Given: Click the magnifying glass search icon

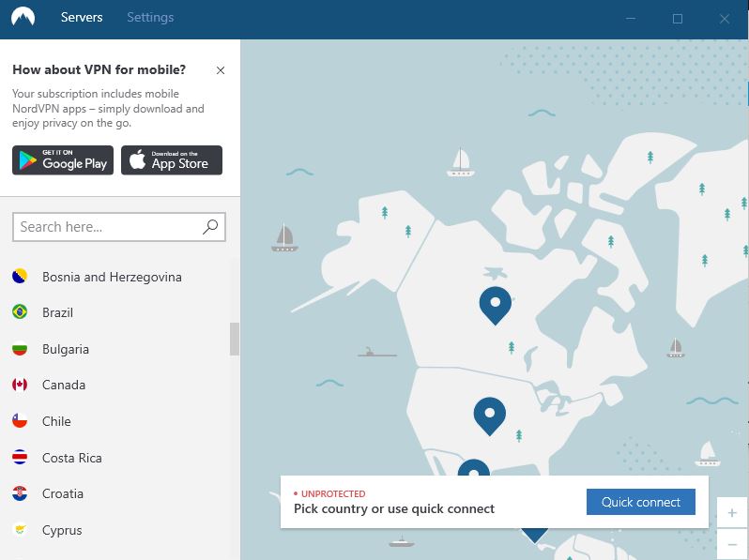Looking at the screenshot, I should coord(210,227).
